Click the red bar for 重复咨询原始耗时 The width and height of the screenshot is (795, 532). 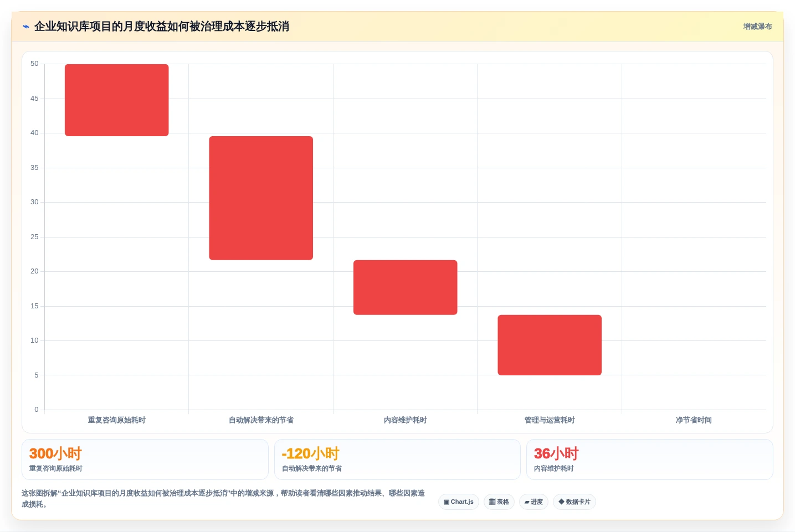point(117,100)
